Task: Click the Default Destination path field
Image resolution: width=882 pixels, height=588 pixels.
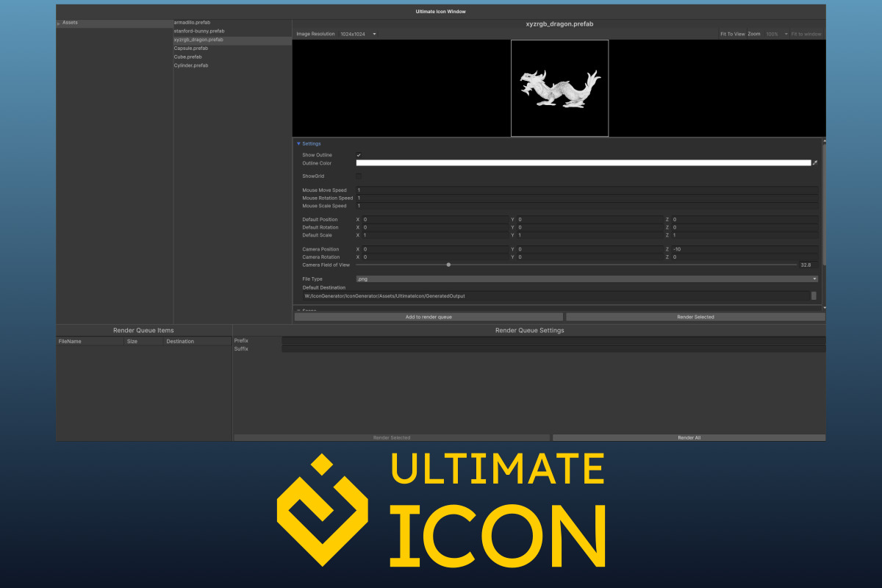Action: coord(555,295)
